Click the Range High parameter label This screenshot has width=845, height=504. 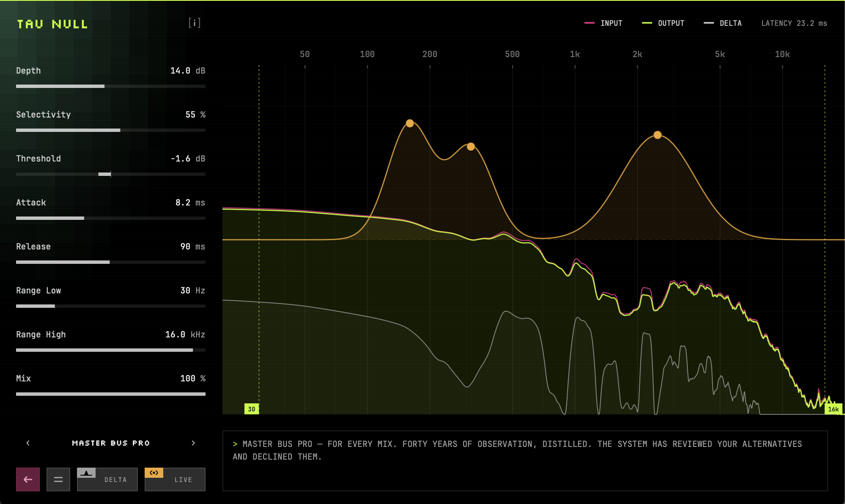tap(41, 334)
